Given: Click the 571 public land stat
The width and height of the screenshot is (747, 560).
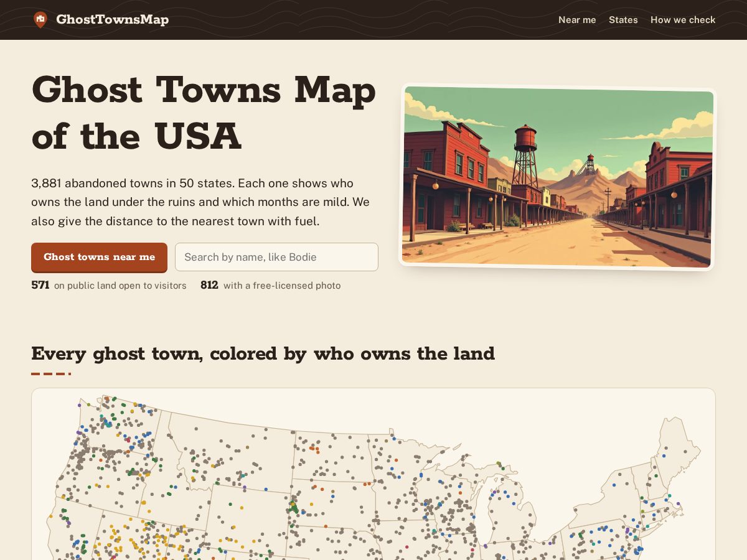Looking at the screenshot, I should click(109, 286).
